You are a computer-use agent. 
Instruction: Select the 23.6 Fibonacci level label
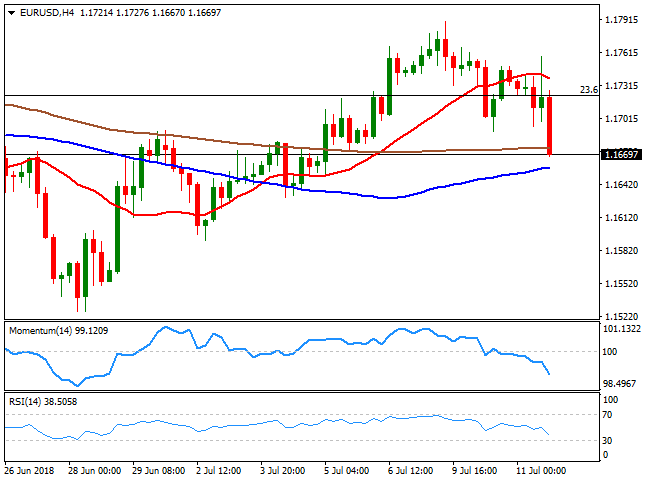tap(589, 90)
